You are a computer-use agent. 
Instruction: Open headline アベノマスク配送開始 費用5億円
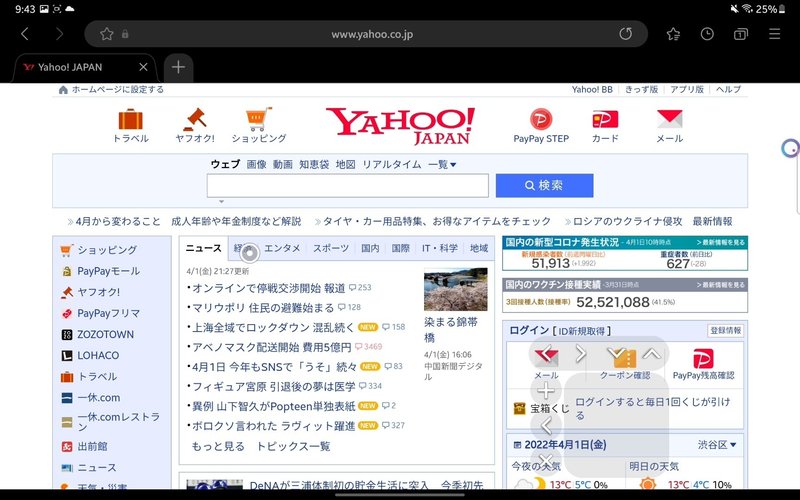click(271, 347)
